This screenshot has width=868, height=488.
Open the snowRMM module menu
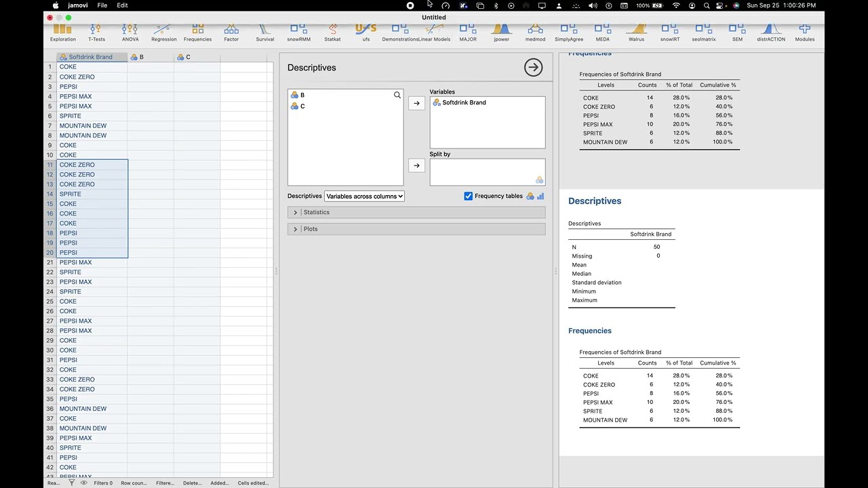(298, 33)
